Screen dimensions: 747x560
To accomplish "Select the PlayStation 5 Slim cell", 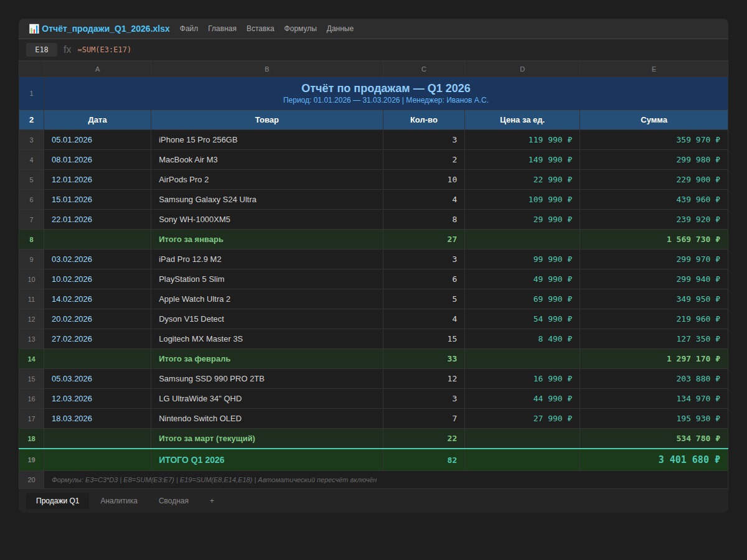I will pos(267,279).
